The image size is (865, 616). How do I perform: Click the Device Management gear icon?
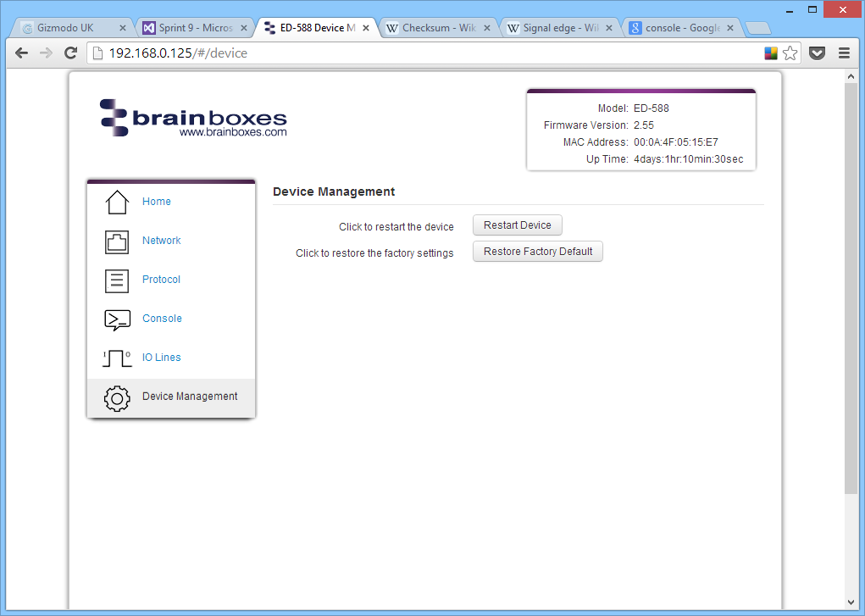click(x=116, y=398)
